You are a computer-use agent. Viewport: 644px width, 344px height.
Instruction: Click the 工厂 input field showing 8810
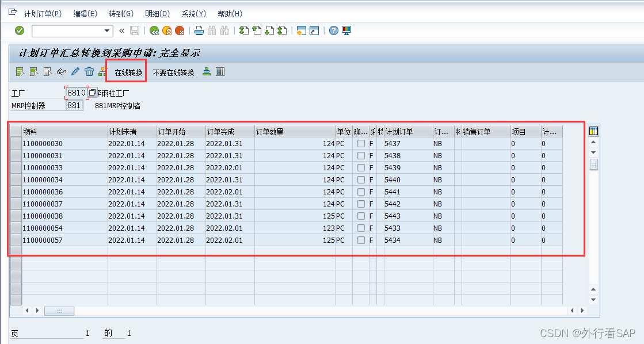coord(77,93)
